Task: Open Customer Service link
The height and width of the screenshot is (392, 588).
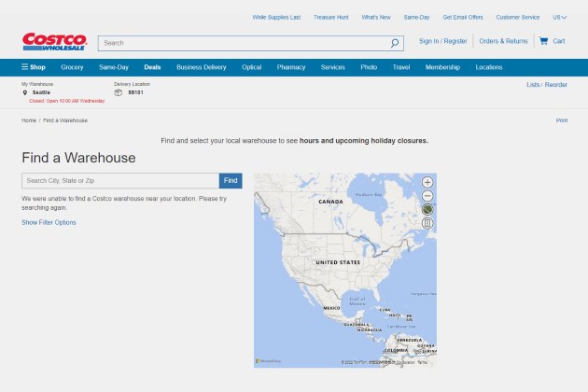Action: click(x=518, y=17)
